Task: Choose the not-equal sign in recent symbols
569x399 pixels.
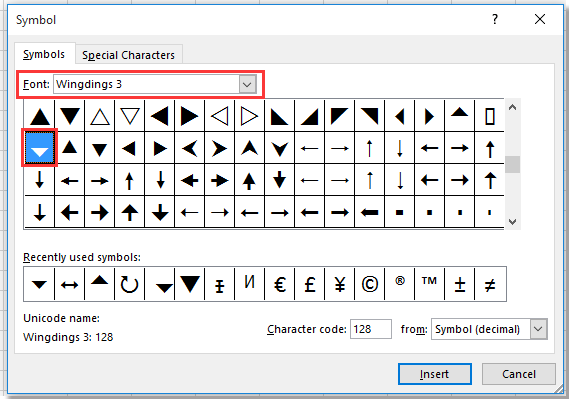Action: (x=490, y=284)
